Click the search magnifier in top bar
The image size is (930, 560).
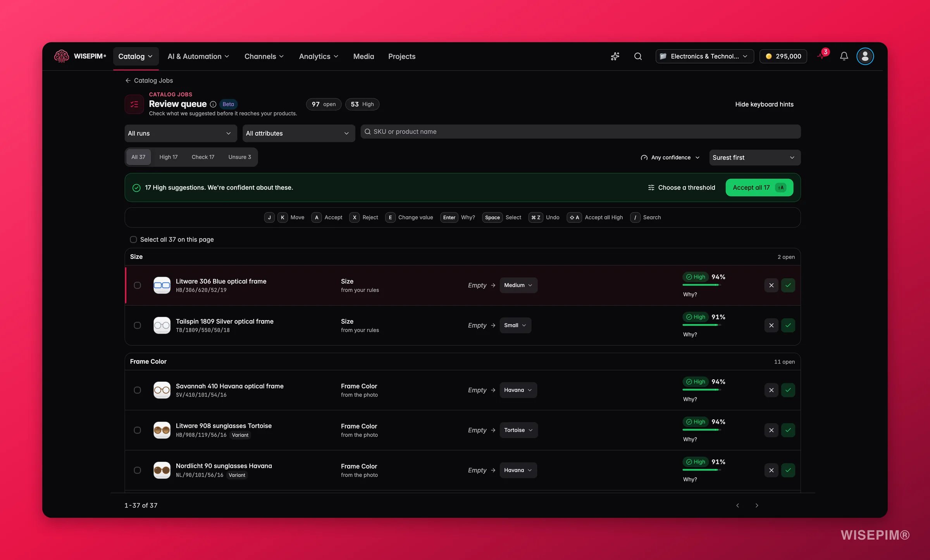[x=638, y=56]
